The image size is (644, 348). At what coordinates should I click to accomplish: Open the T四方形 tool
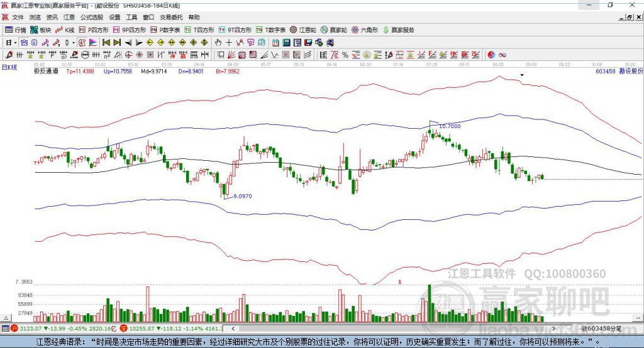199,30
